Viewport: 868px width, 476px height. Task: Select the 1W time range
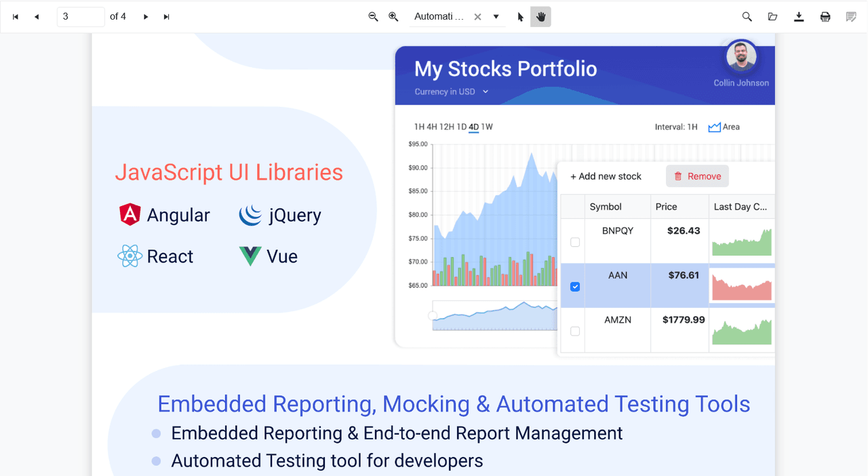coord(487,127)
